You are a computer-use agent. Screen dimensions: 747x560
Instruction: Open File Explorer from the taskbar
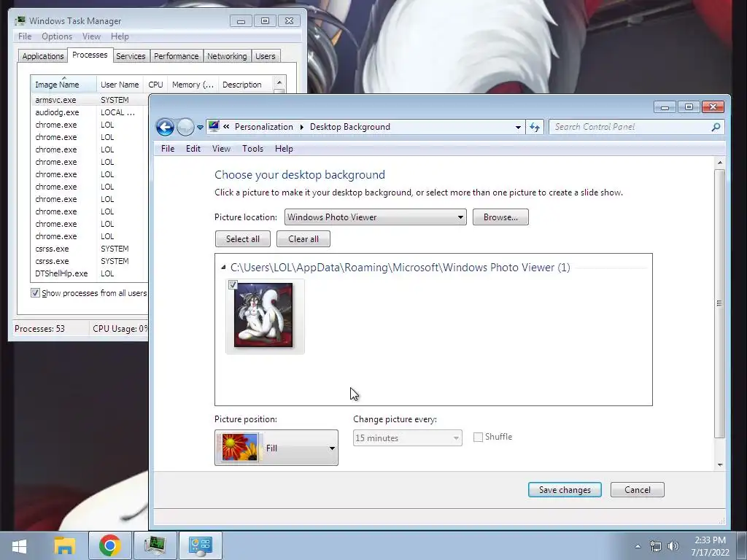tap(65, 545)
